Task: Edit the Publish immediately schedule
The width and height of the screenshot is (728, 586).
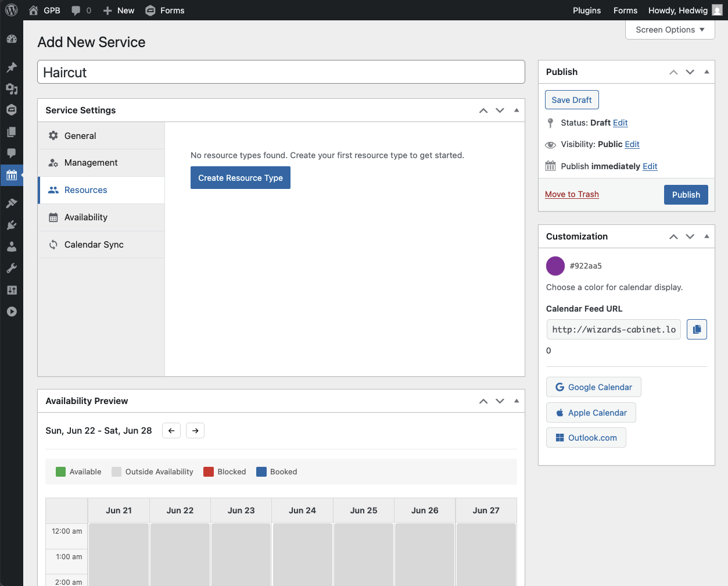Action: [x=650, y=166]
